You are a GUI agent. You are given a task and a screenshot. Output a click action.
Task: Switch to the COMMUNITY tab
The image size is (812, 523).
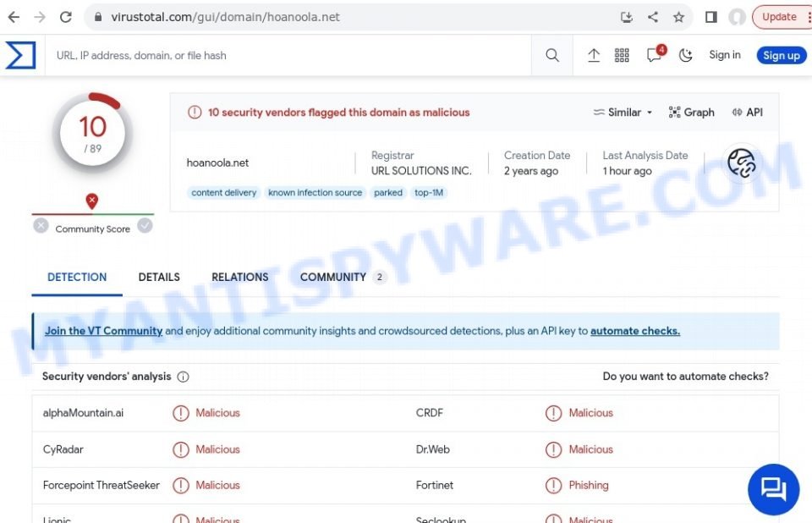tap(343, 278)
